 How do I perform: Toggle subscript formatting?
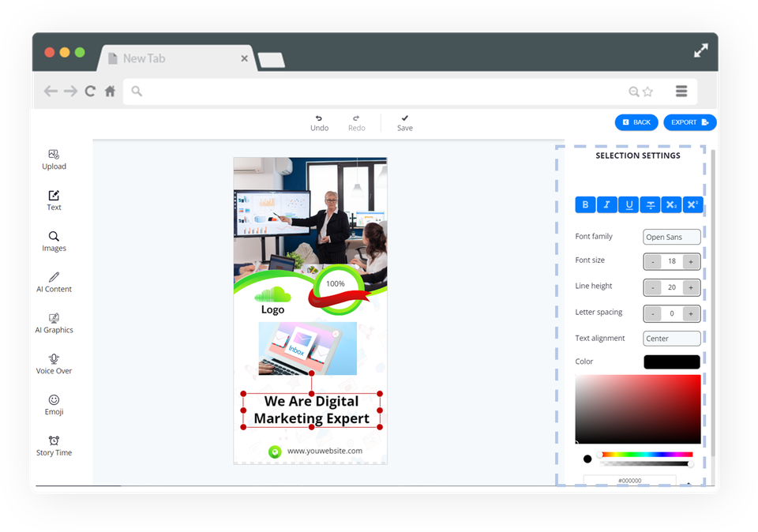[x=671, y=204]
